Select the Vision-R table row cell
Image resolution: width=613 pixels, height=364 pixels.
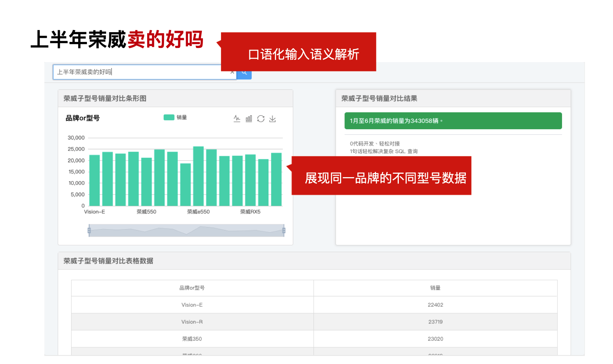(192, 322)
